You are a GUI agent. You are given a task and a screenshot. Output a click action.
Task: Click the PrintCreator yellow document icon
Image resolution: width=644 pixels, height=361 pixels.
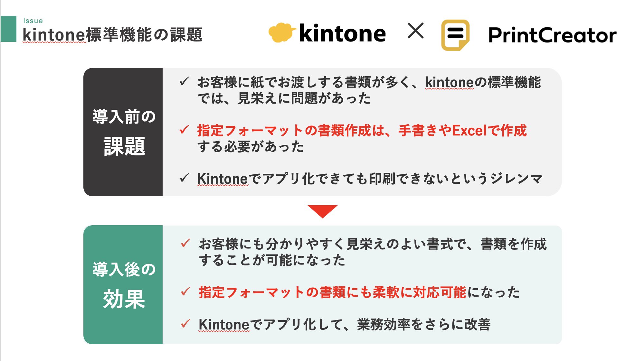(455, 35)
